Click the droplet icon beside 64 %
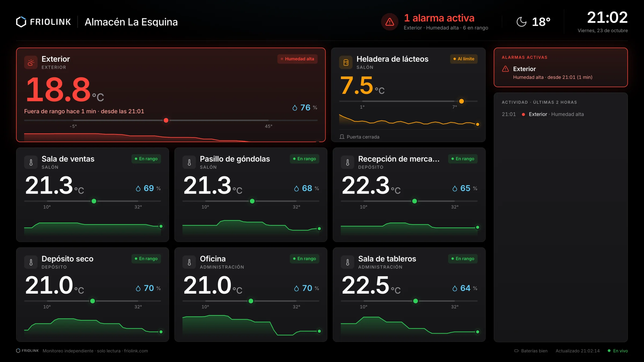The height and width of the screenshot is (362, 644). click(x=455, y=288)
